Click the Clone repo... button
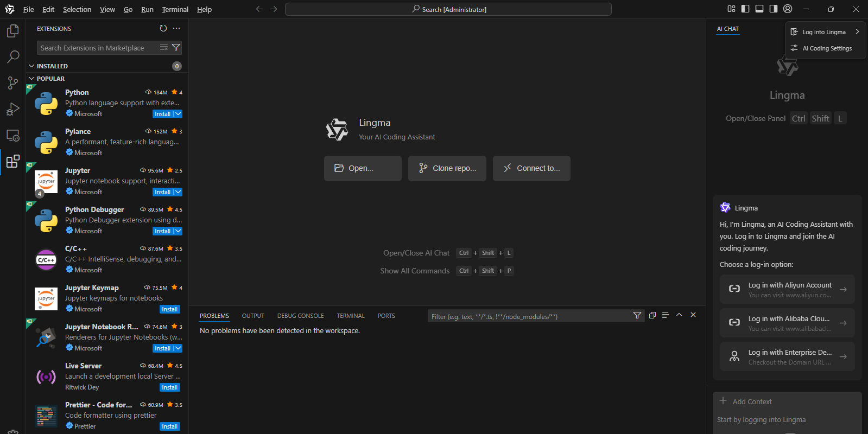The image size is (868, 434). point(447,168)
